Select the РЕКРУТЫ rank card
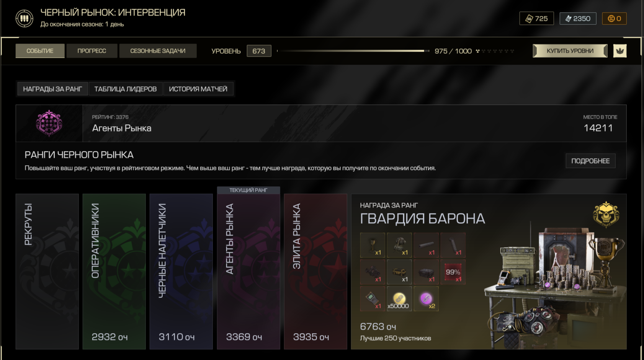 (47, 271)
